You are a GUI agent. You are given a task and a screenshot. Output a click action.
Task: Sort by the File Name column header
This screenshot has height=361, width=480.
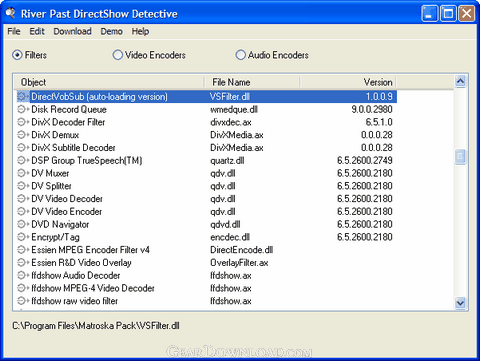252,82
